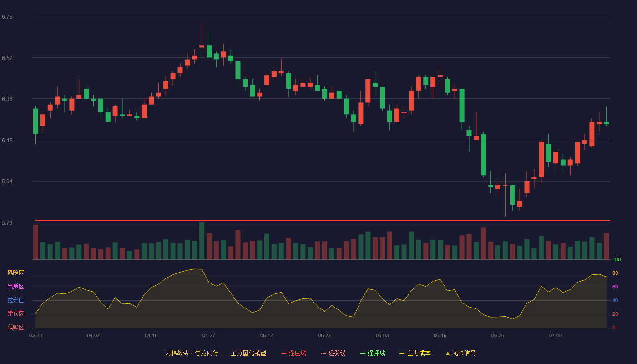Click the tallest volume bar near 04-27
Viewport: 637px width, 364px height.
click(202, 241)
